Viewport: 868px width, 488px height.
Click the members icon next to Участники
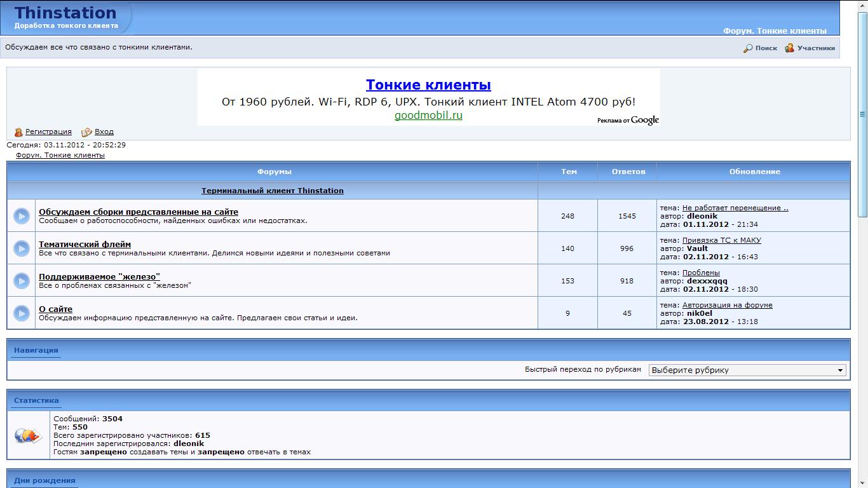tap(789, 48)
